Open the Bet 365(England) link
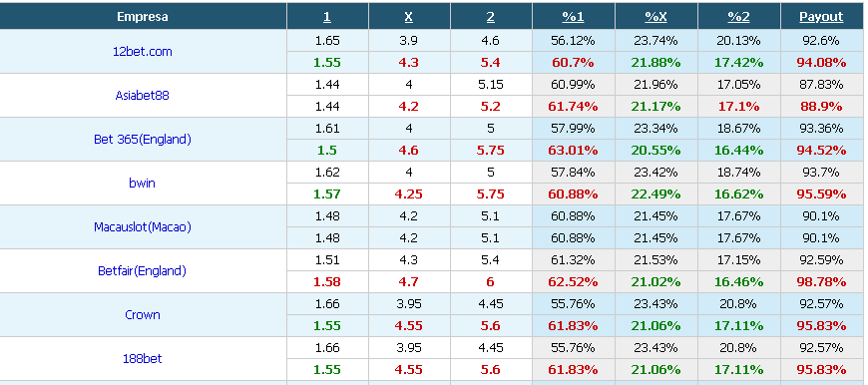 click(x=143, y=140)
